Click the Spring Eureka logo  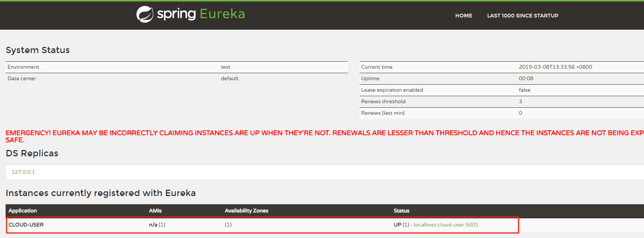pos(191,14)
